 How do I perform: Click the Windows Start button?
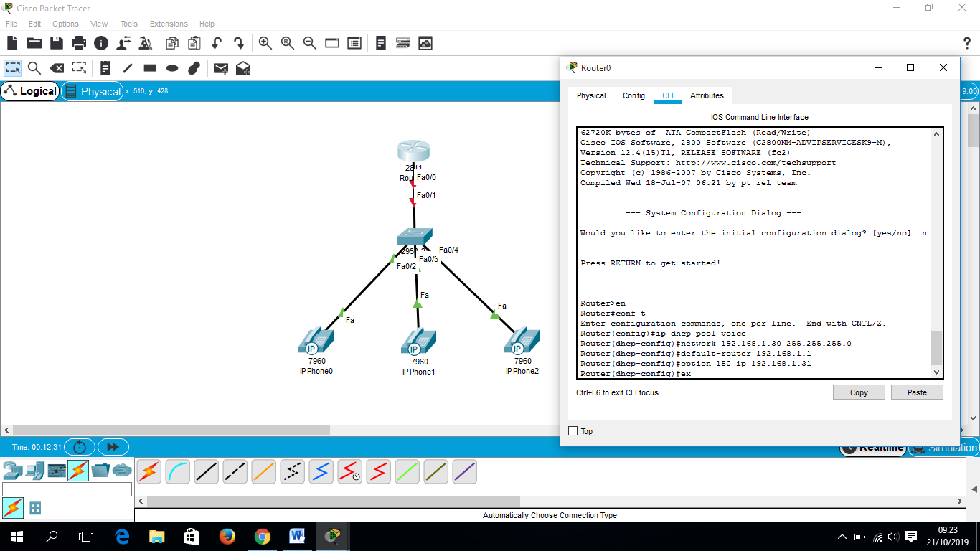(17, 536)
